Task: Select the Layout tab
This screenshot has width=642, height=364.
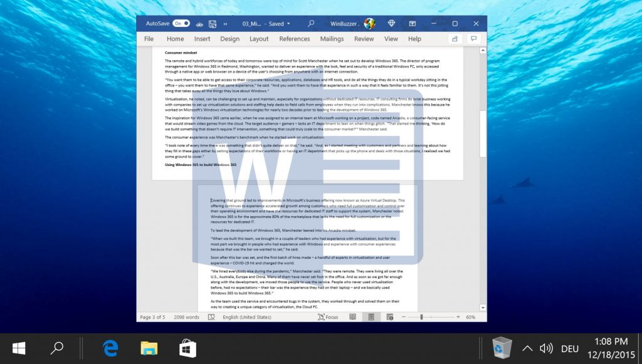Action: pos(259,39)
